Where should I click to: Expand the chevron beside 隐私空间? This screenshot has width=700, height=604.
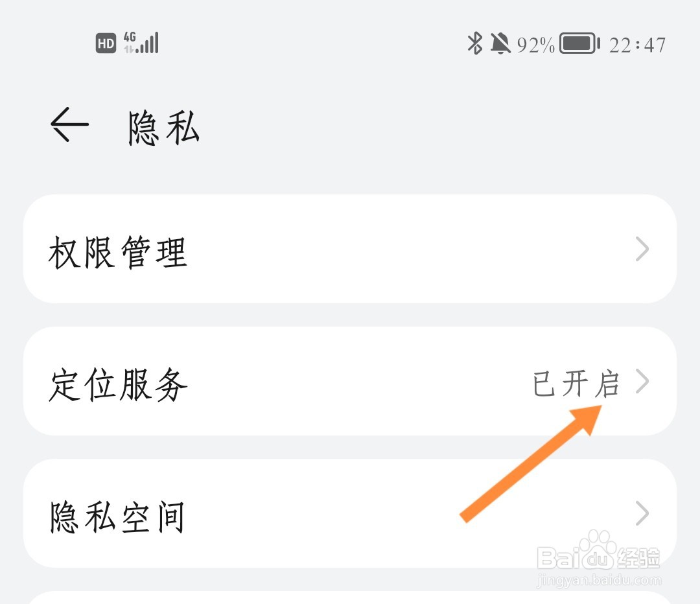642,513
